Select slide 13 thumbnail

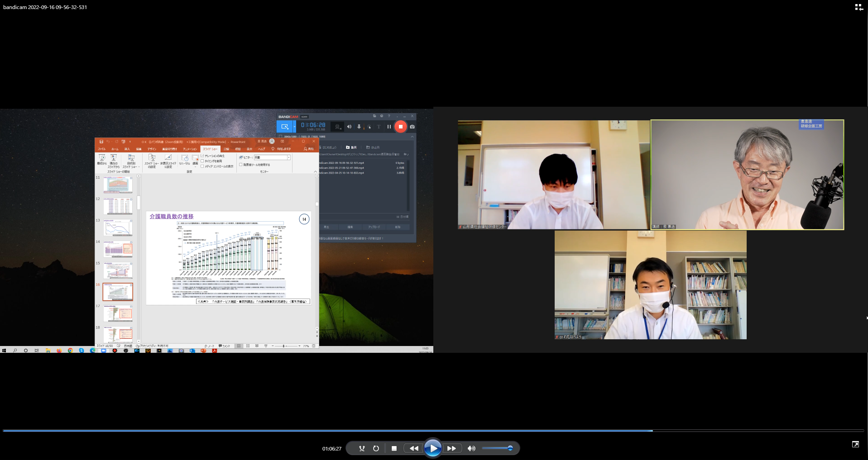(118, 228)
